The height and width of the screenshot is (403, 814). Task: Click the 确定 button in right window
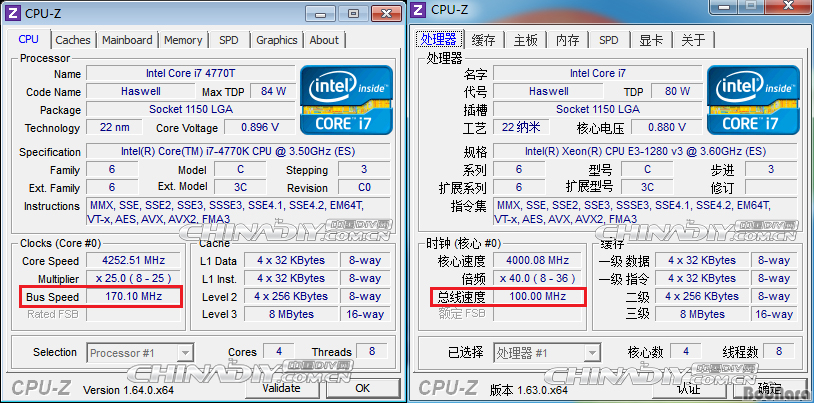pos(770,388)
